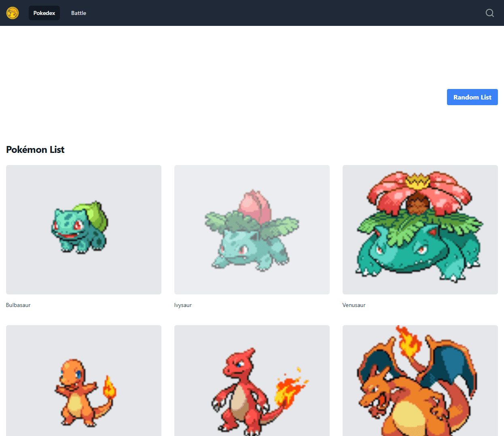Click the Pokémon List heading
The height and width of the screenshot is (436, 504).
pos(35,149)
